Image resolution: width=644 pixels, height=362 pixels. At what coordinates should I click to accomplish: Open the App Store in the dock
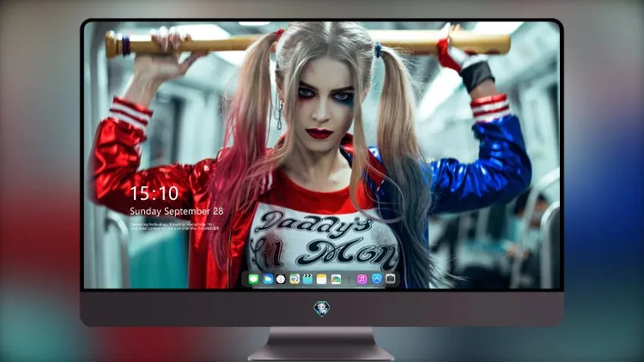coord(377,279)
